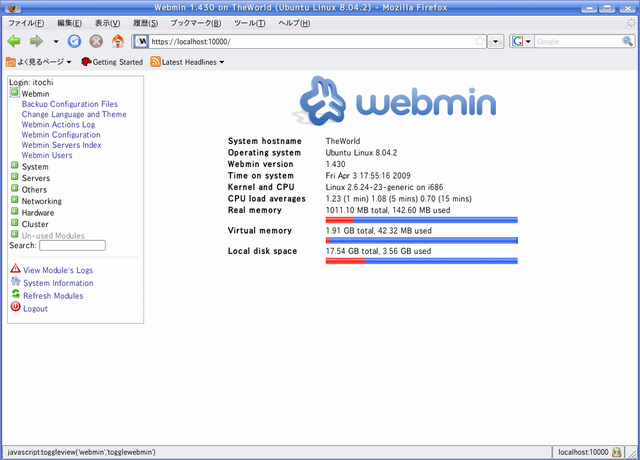Click the throbber activity indicator icon

click(631, 23)
